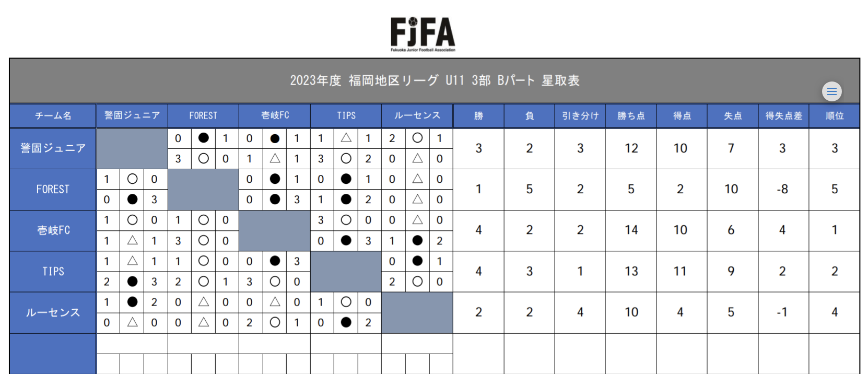This screenshot has width=868, height=374.
Task: Click 壱岐FC's 14 points cell
Action: tap(631, 230)
